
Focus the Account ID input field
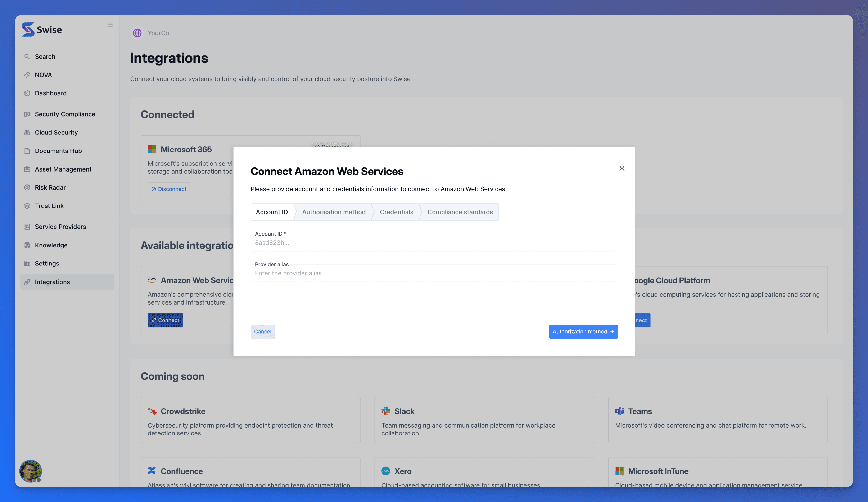pyautogui.click(x=433, y=243)
